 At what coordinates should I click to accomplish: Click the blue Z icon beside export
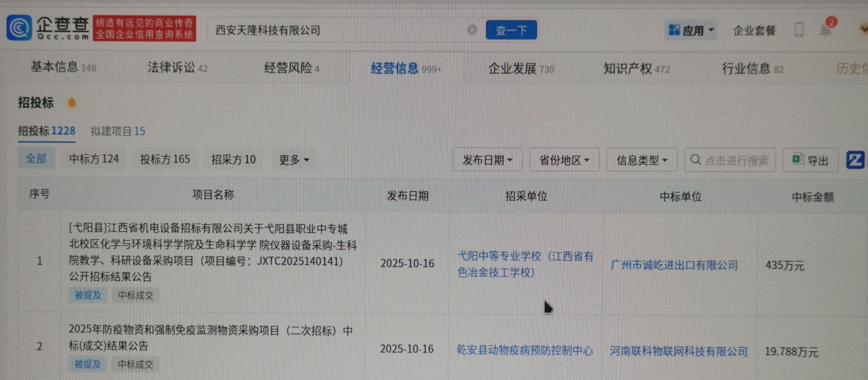855,160
